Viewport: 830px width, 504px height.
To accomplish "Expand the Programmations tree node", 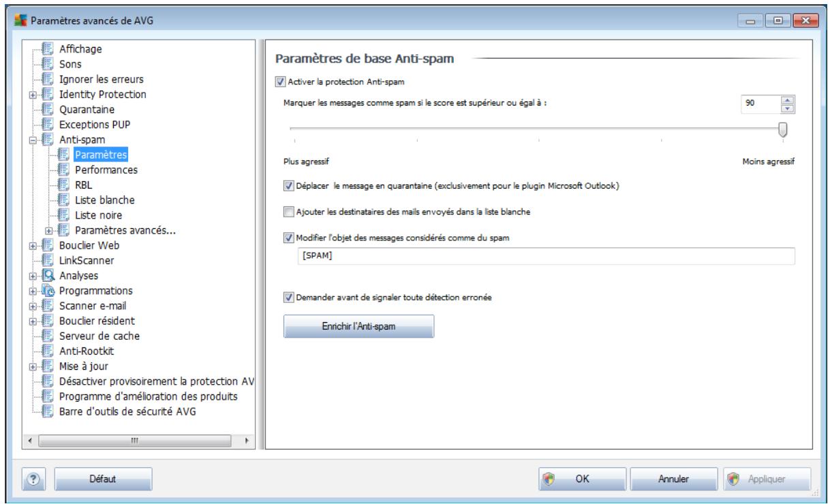I will point(34,290).
